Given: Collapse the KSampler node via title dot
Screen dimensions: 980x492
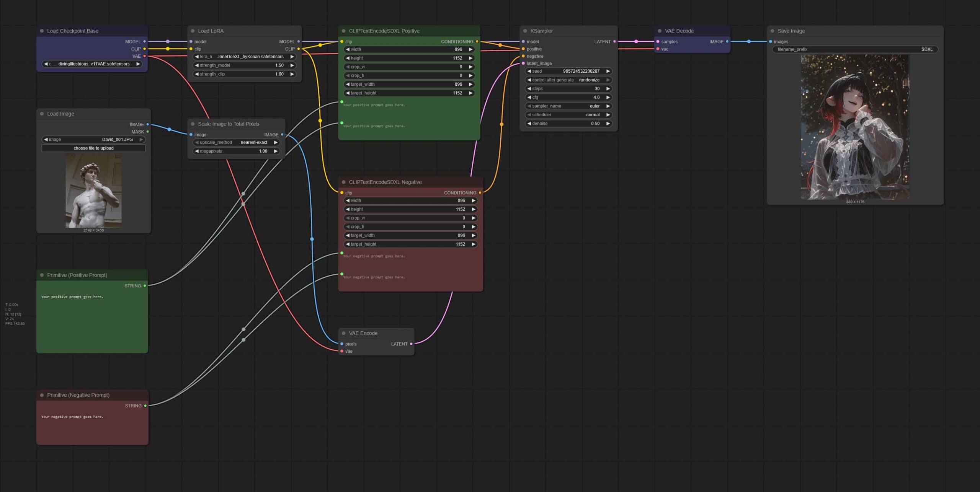Looking at the screenshot, I should point(525,31).
